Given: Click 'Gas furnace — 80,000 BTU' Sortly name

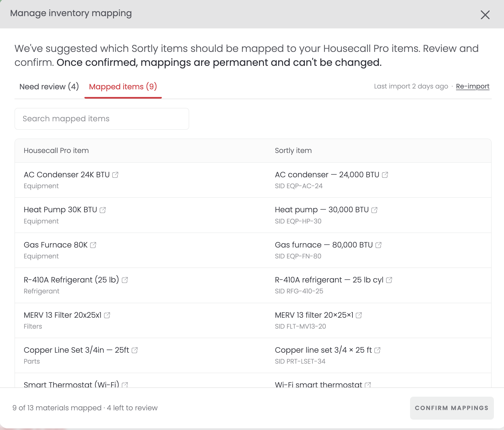Looking at the screenshot, I should pyautogui.click(x=324, y=245).
